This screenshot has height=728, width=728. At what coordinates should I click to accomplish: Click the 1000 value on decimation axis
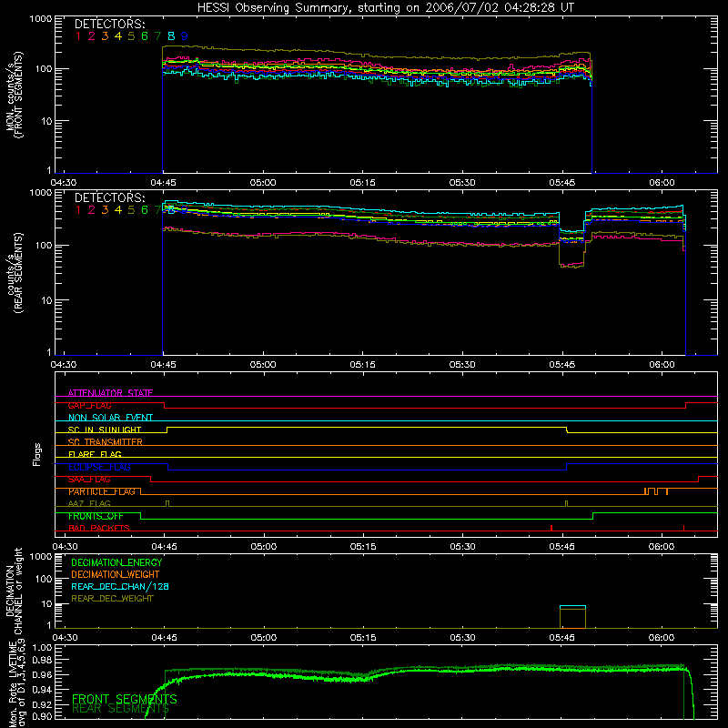[x=41, y=557]
